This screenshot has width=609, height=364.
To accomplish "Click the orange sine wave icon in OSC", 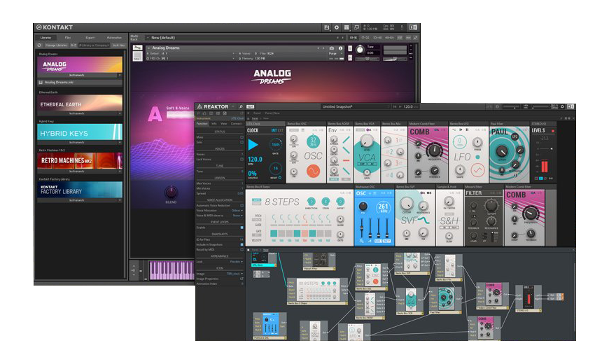I will (x=313, y=171).
